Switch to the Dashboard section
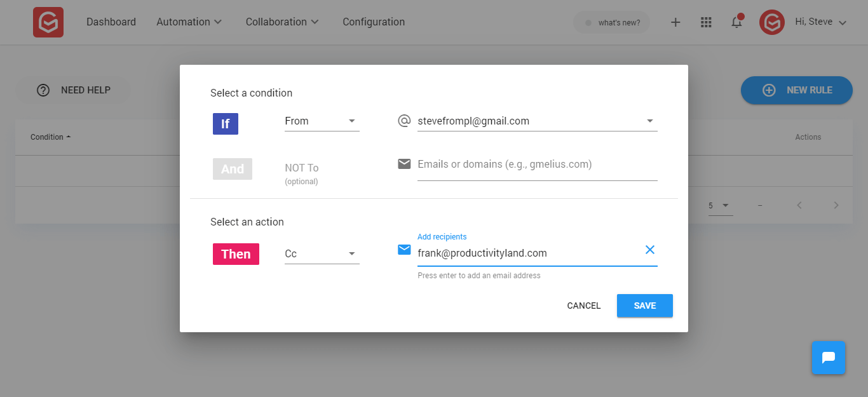This screenshot has height=397, width=868. coord(111,22)
